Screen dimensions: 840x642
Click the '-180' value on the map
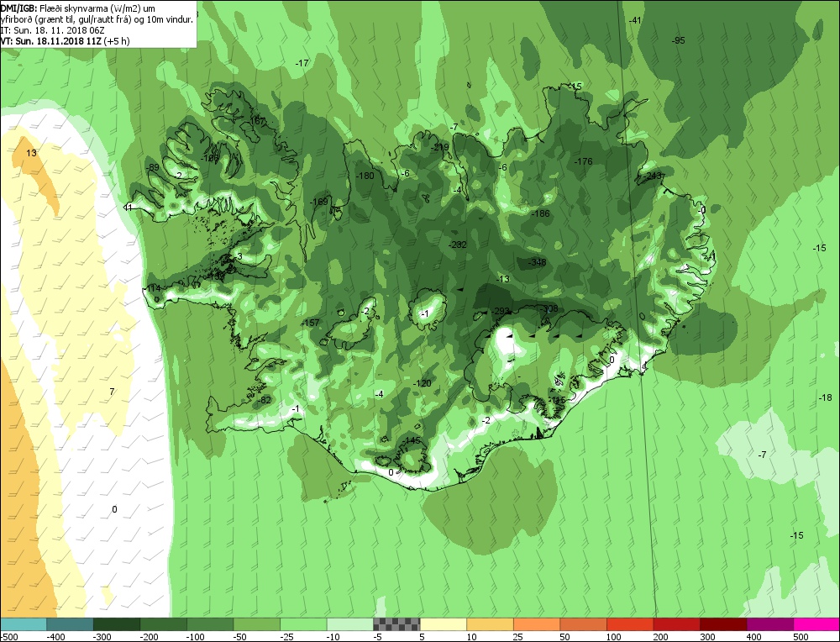[x=365, y=176]
